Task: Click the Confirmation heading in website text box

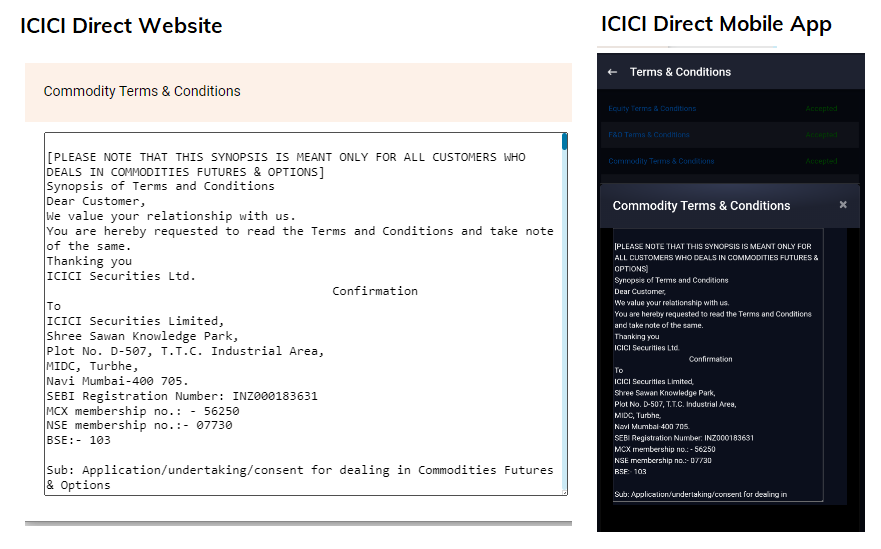Action: click(375, 291)
